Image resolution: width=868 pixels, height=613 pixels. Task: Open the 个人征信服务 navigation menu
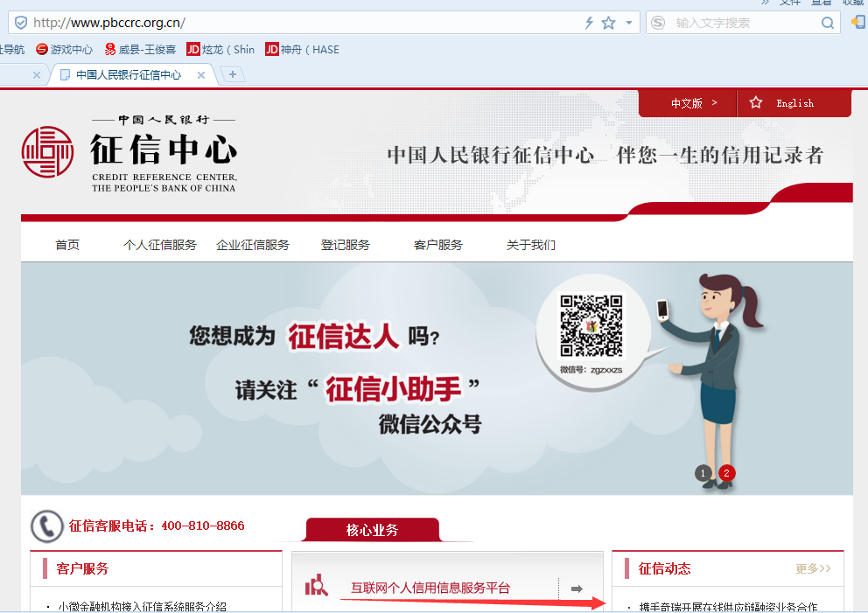click(x=159, y=245)
